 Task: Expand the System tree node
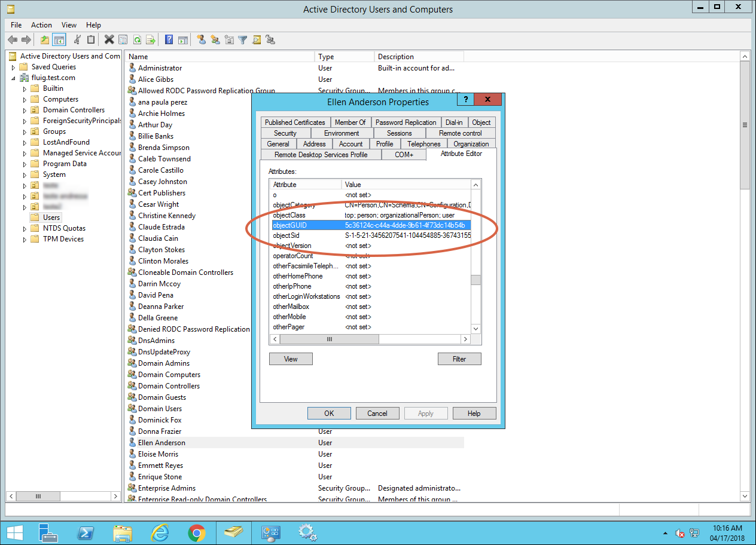24,174
